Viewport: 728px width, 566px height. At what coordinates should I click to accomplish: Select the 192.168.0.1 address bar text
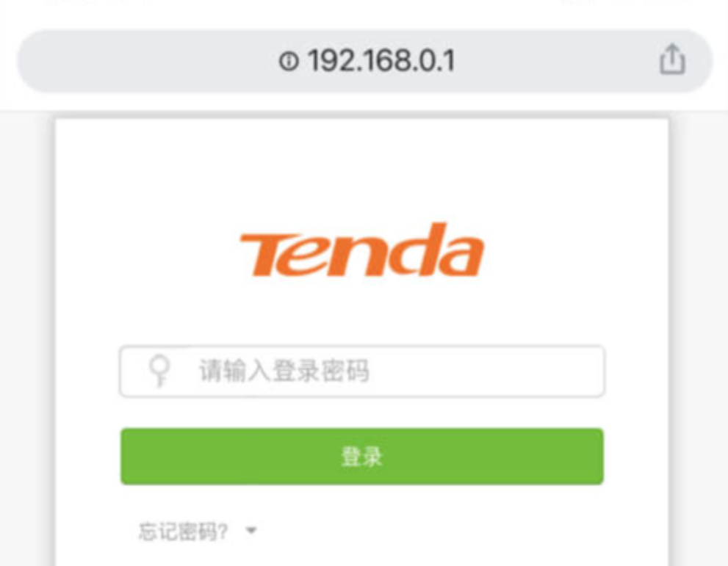coord(381,61)
